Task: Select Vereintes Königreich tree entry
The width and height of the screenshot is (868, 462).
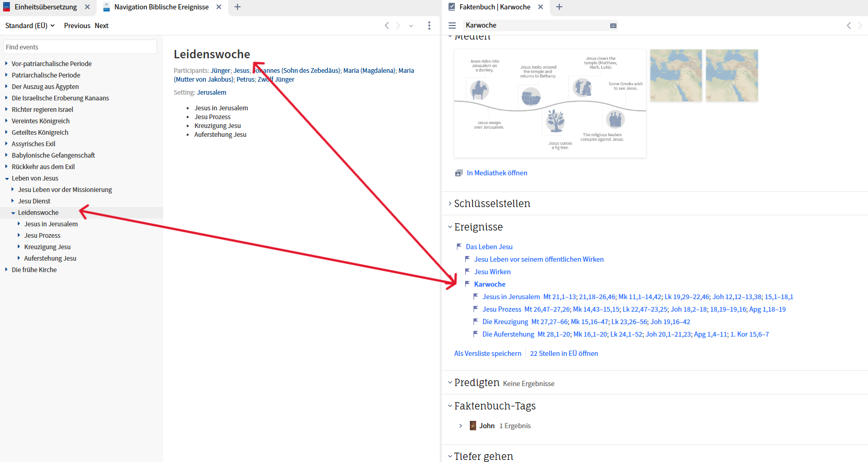Action: pos(41,121)
